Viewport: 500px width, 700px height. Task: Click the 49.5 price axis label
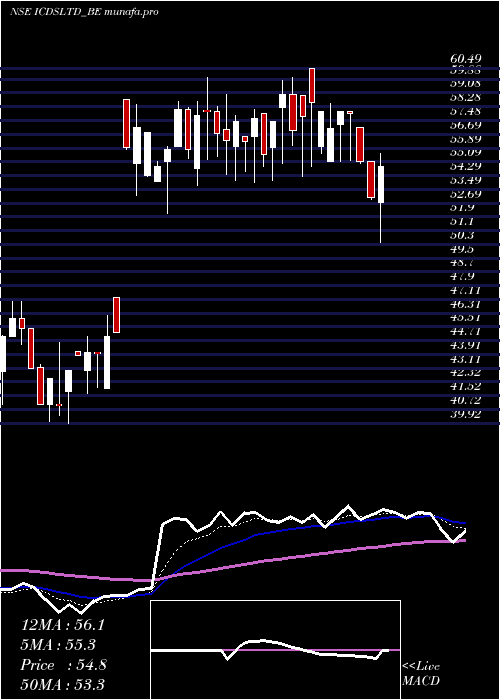[x=462, y=250]
